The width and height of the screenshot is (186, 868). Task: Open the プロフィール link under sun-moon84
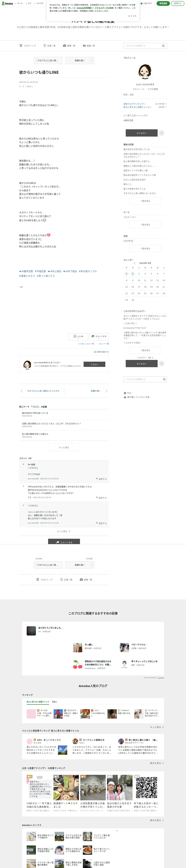coord(138,89)
